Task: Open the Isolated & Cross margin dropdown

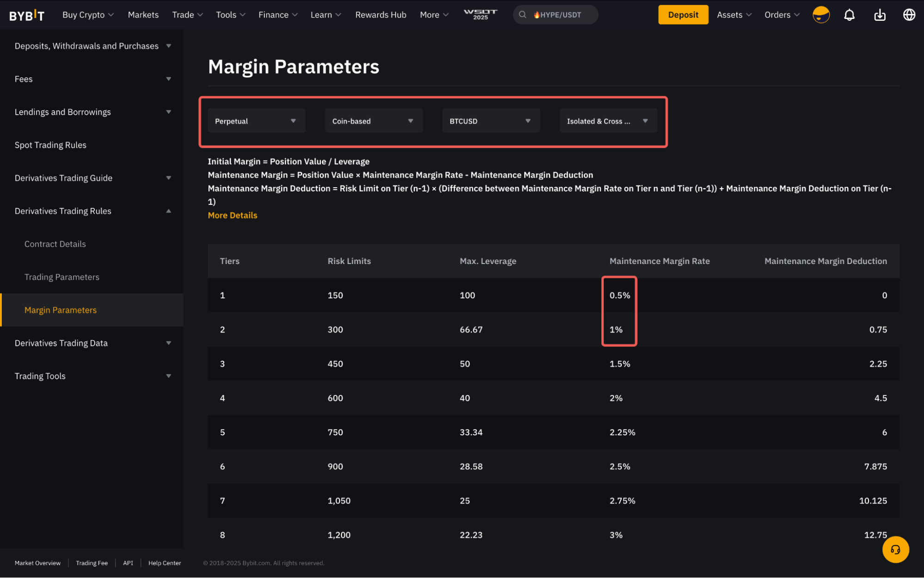Action: tap(608, 121)
